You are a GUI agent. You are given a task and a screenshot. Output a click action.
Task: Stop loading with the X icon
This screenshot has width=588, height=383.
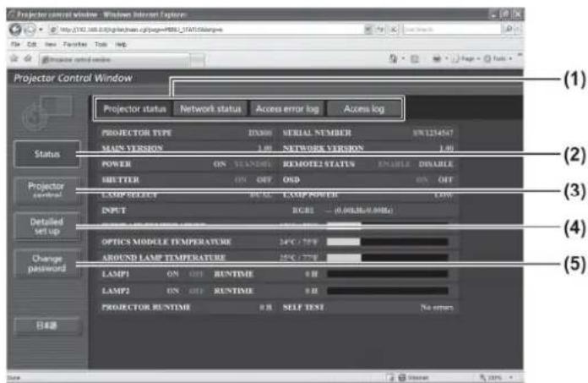coord(394,30)
